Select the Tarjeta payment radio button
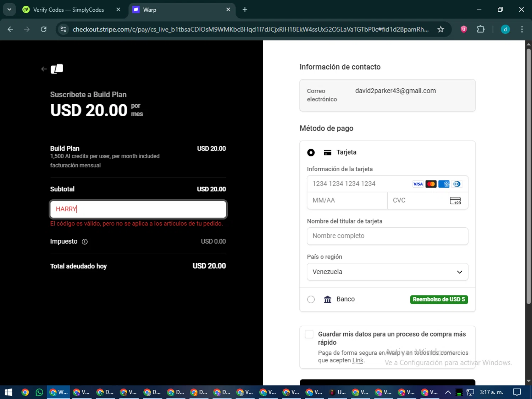 [311, 153]
